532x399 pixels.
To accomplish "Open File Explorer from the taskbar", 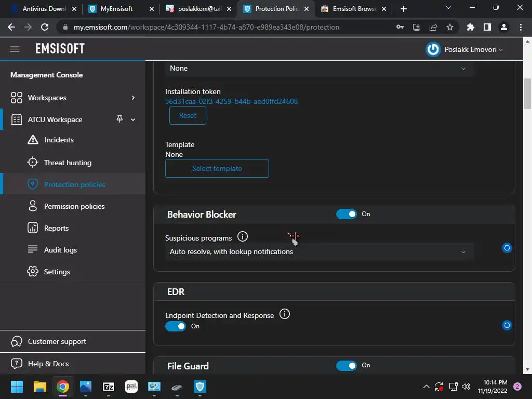I will click(x=39, y=387).
